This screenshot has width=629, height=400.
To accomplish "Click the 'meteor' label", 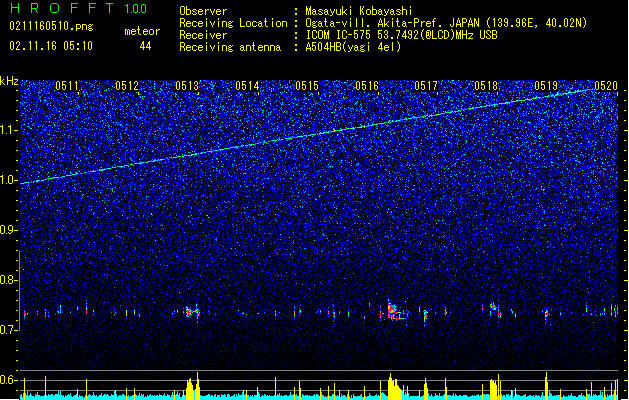I will (142, 31).
